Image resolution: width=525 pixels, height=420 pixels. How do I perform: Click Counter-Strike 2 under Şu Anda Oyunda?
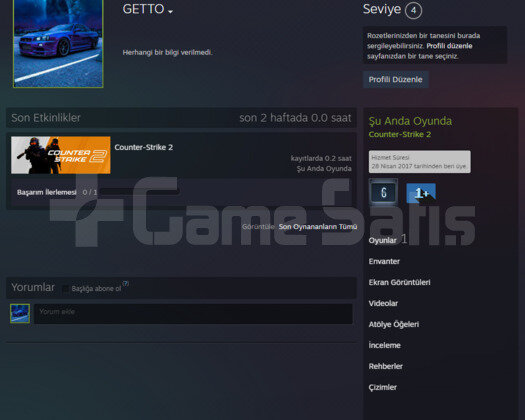click(400, 134)
